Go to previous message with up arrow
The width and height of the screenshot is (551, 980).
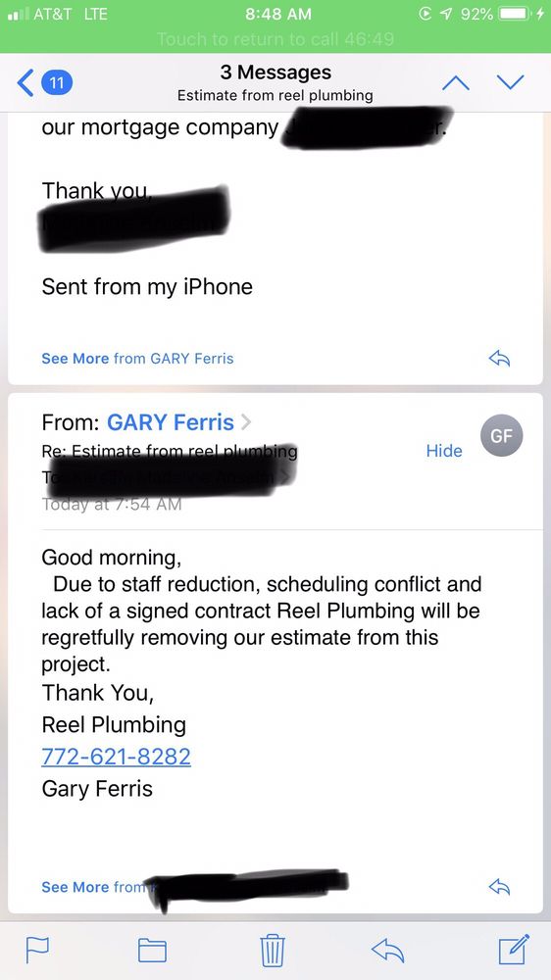tap(455, 82)
